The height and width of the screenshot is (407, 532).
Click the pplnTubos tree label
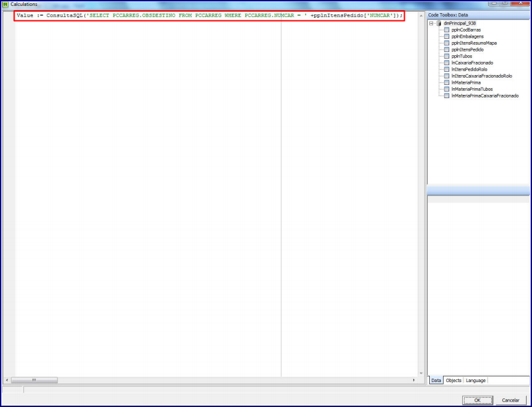pos(461,56)
